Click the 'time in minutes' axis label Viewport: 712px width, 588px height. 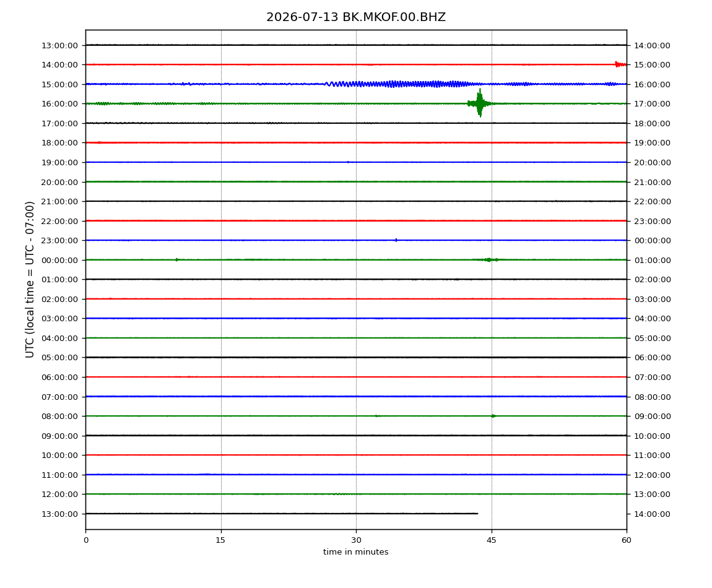coord(355,552)
